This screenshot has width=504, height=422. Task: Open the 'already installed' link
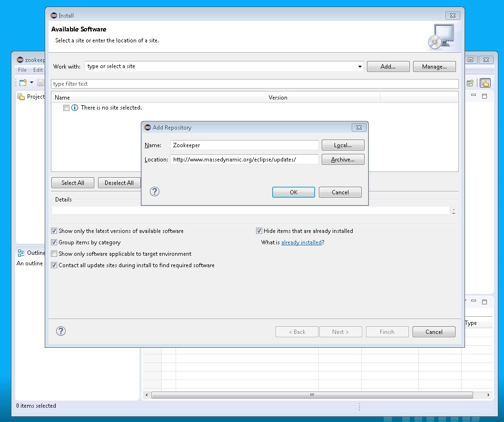(x=301, y=242)
